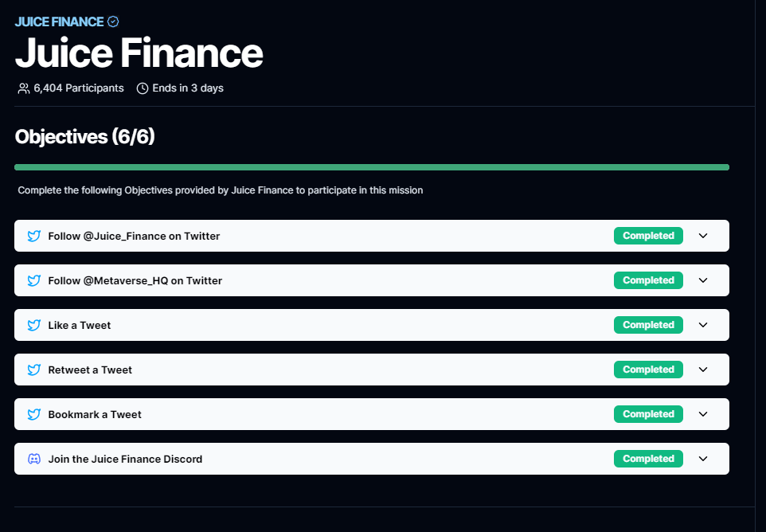Click Follow @Juice_Finance on Twitter label
Screen dimensions: 766x532
point(134,236)
